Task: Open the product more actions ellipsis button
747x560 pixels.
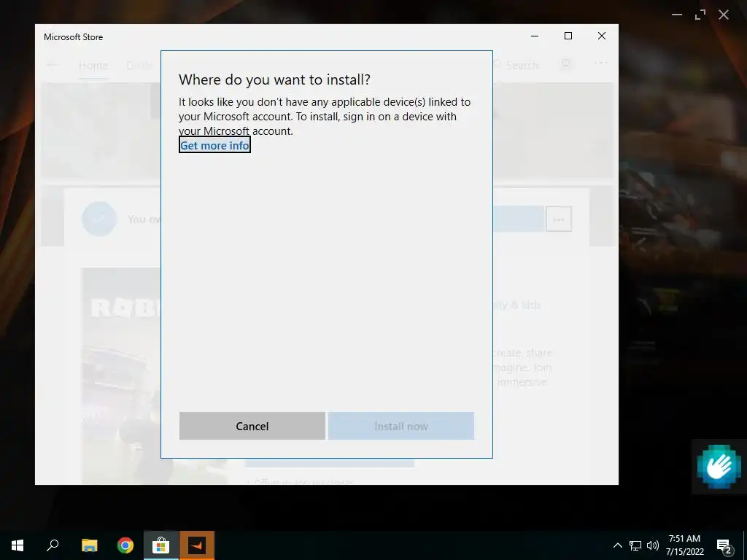Action: coord(558,219)
